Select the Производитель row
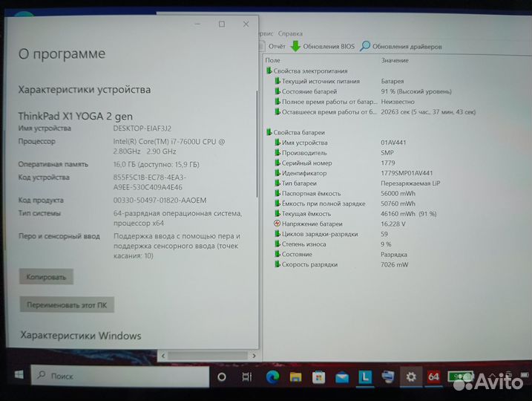This screenshot has width=532, height=401. click(334, 152)
